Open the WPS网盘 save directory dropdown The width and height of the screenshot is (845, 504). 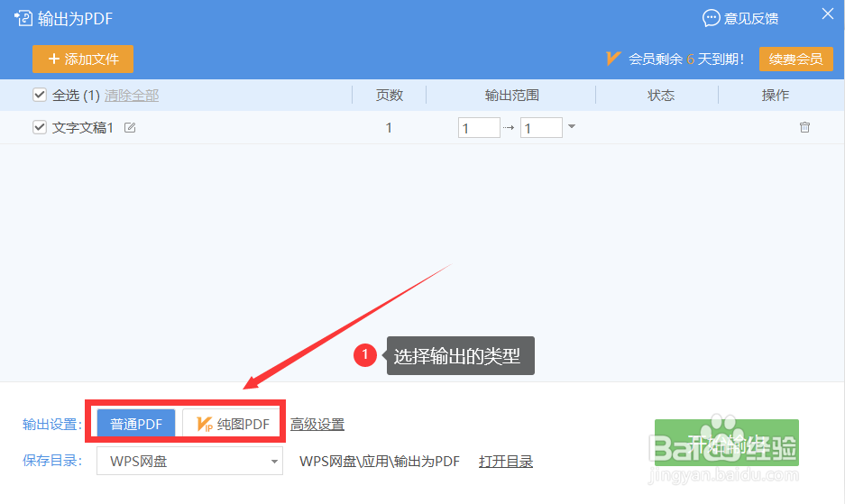click(x=189, y=461)
